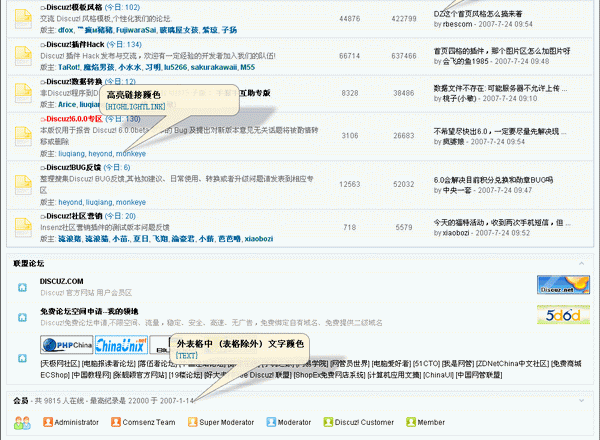The width and height of the screenshot is (600, 440).
Task: Click the 5d6d banner logo
Action: (563, 315)
